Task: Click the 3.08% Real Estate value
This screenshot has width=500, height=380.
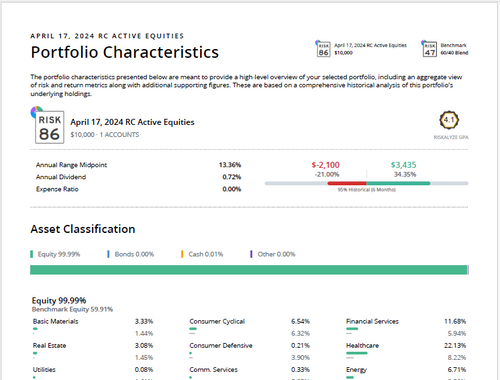Action: click(144, 346)
